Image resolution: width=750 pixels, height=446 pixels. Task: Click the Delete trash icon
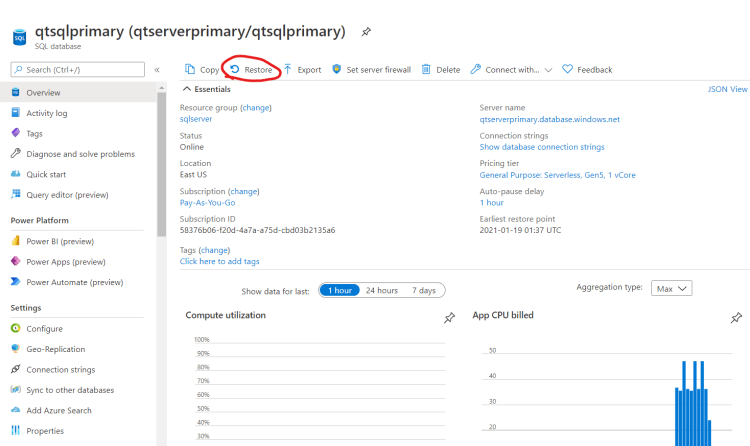[426, 69]
